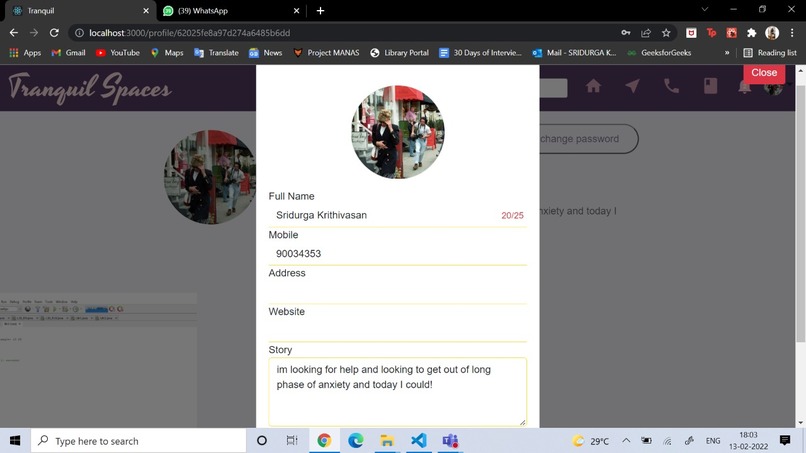This screenshot has width=806, height=453.
Task: Open the Gmail bookmark
Action: [68, 52]
